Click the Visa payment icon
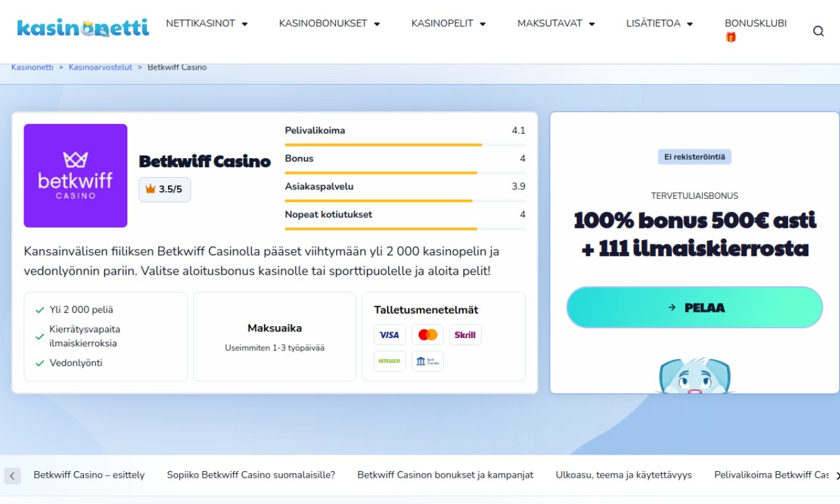 [390, 335]
